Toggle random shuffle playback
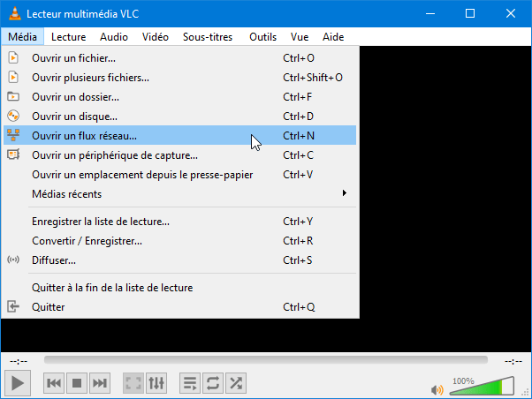The height and width of the screenshot is (399, 532). [236, 383]
